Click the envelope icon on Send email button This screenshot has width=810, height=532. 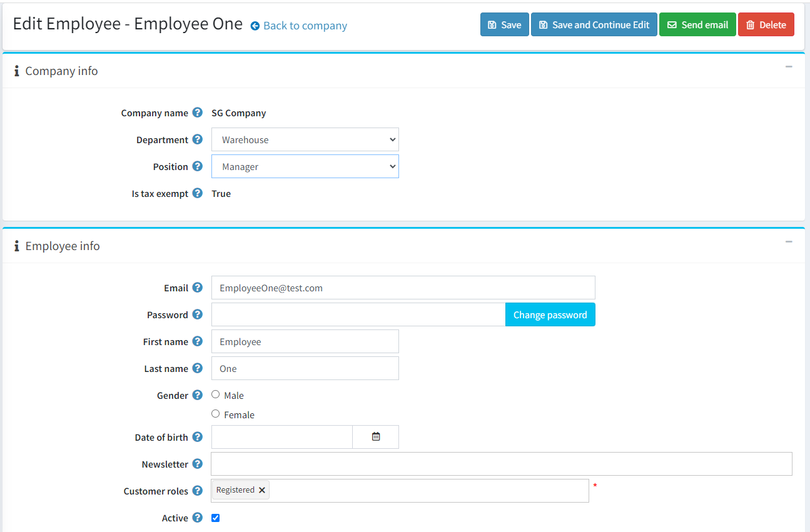point(672,24)
